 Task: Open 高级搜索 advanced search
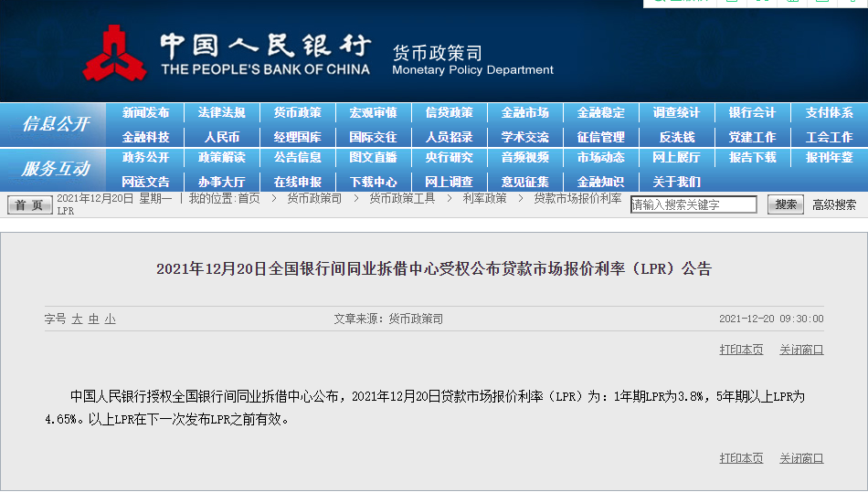(834, 204)
